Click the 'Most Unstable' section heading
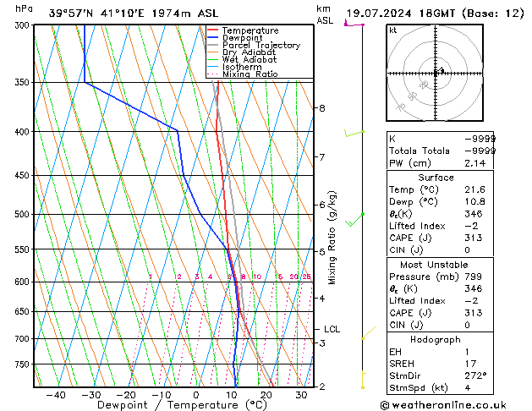532x411 pixels. [434, 265]
